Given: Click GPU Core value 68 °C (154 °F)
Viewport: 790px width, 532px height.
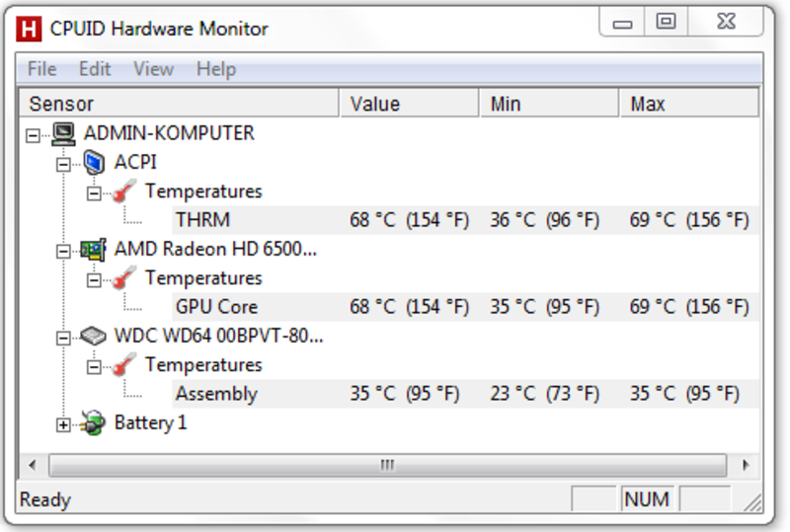Looking at the screenshot, I should coord(409,307).
